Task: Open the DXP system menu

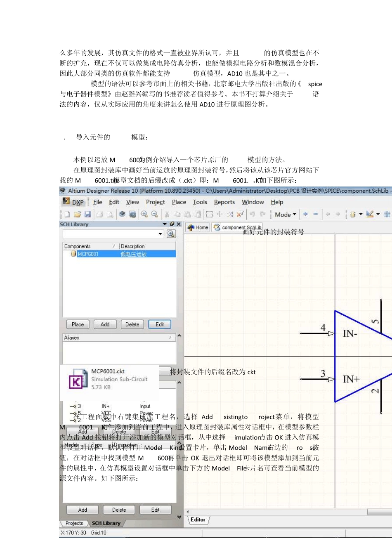Action: (73, 202)
